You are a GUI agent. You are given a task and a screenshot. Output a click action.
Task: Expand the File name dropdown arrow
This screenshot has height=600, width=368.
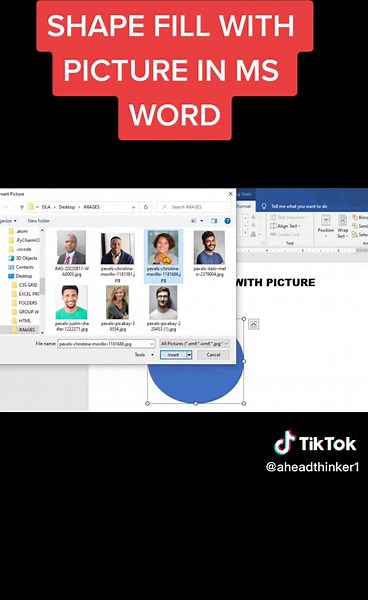152,344
